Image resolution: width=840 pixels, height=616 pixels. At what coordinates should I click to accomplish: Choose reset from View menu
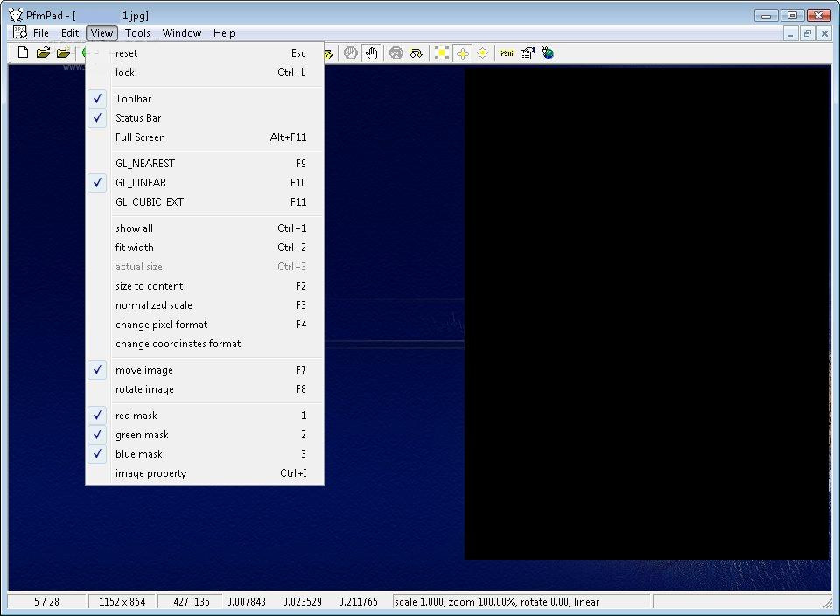click(205, 53)
